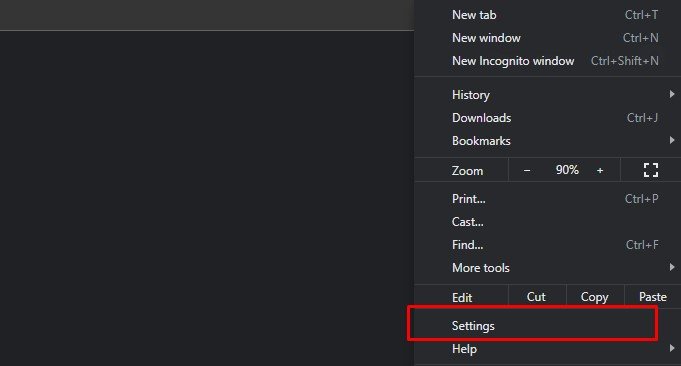Expand the More tools submenu arrow
The image size is (681, 366).
pos(672,267)
